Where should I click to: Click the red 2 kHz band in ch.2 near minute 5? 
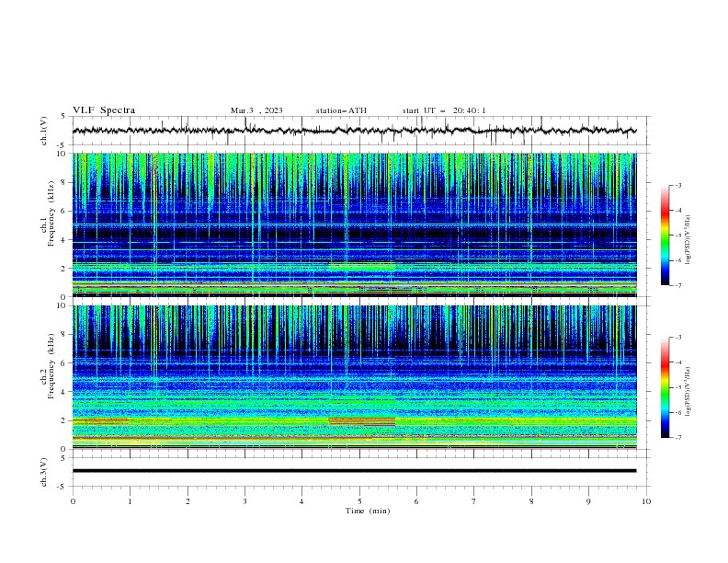pyautogui.click(x=361, y=421)
